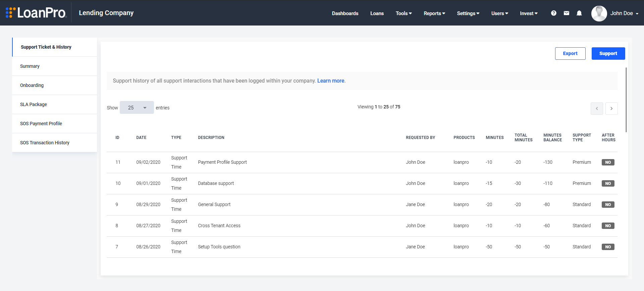Click the Payment Profile Support description
Image resolution: width=644 pixels, height=291 pixels.
coord(222,162)
